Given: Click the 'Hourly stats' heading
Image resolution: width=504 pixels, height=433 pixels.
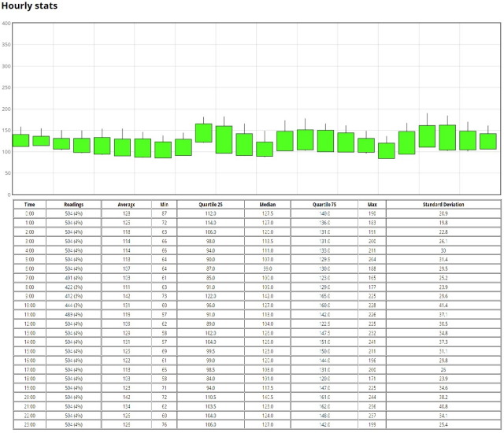Looking at the screenshot, I should [x=29, y=6].
